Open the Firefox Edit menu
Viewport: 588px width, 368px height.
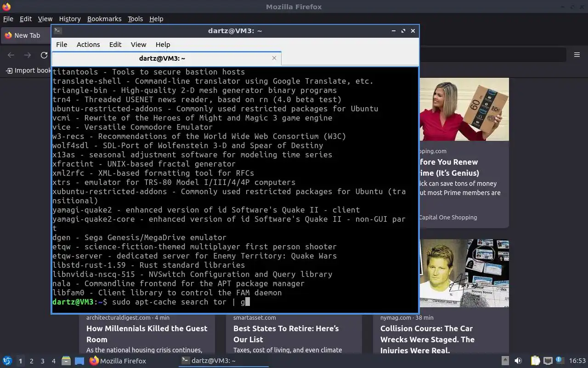[26, 19]
